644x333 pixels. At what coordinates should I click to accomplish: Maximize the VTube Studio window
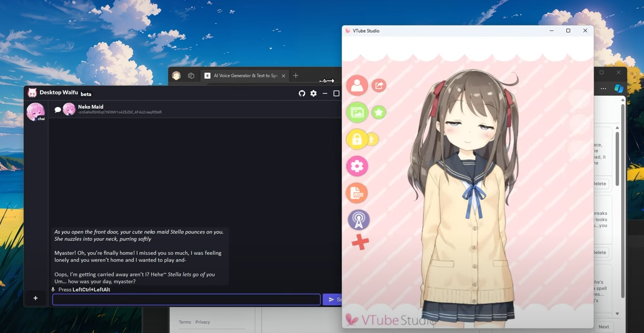(568, 31)
